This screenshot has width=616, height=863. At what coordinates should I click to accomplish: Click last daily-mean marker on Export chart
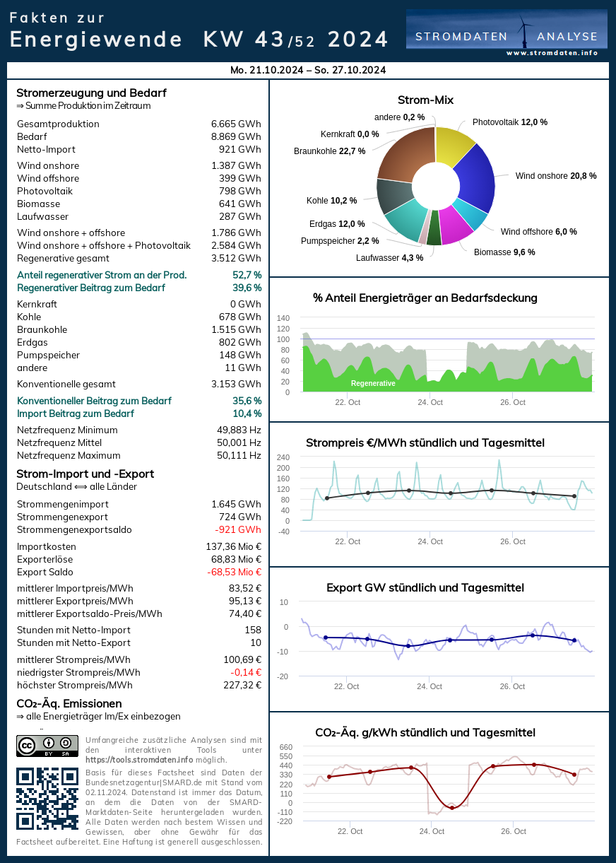[574, 640]
